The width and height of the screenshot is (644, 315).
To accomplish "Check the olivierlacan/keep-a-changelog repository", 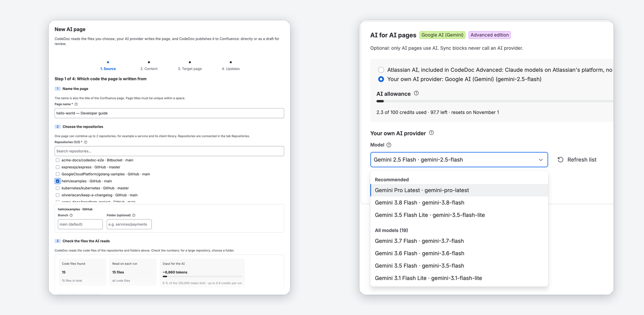I will 58,195.
